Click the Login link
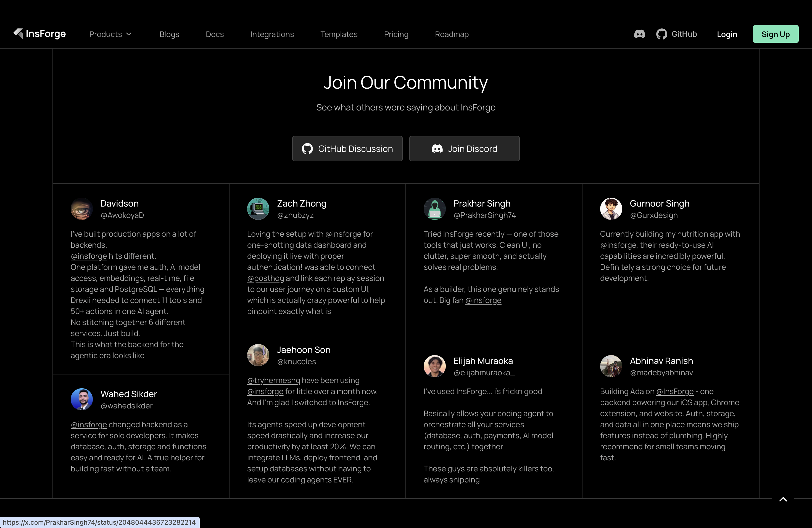Image resolution: width=812 pixels, height=528 pixels. [727, 34]
